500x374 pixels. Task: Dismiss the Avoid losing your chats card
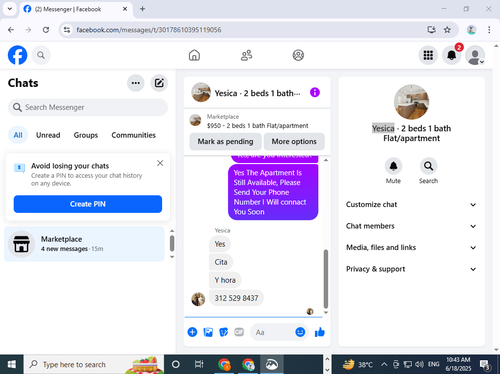pos(160,163)
